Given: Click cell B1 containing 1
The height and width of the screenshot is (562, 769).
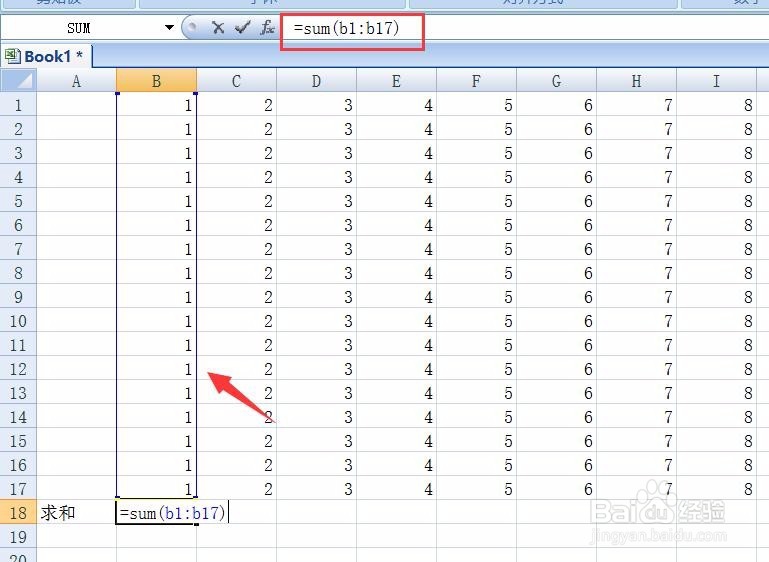Looking at the screenshot, I should pyautogui.click(x=156, y=104).
